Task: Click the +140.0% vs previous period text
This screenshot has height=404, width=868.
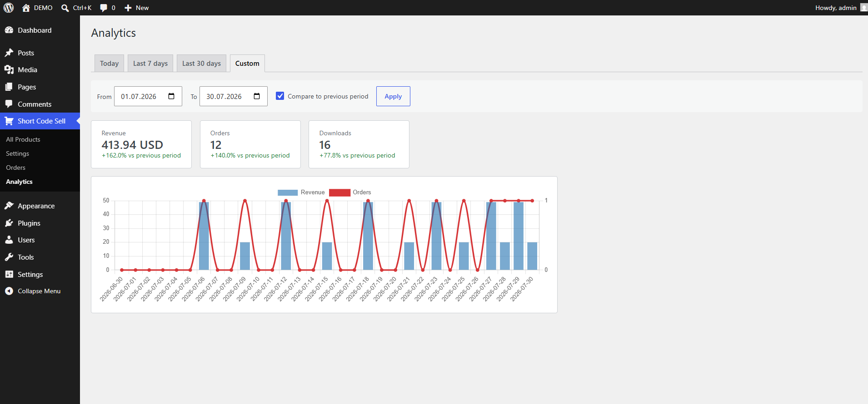Action: coord(250,155)
